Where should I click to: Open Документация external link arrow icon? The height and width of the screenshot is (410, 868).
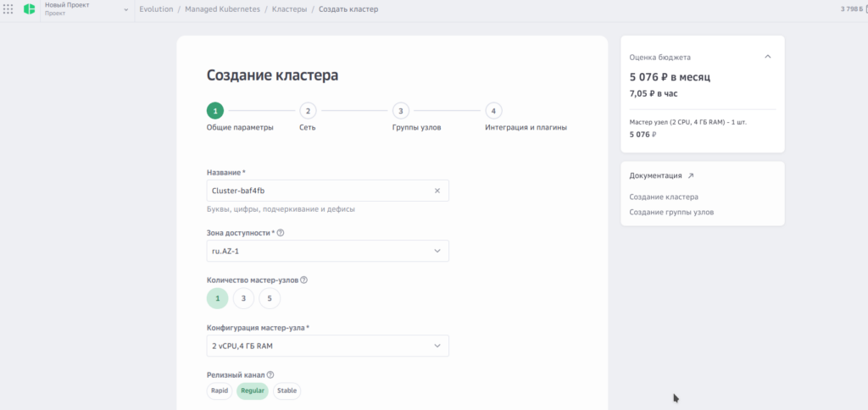coord(690,176)
